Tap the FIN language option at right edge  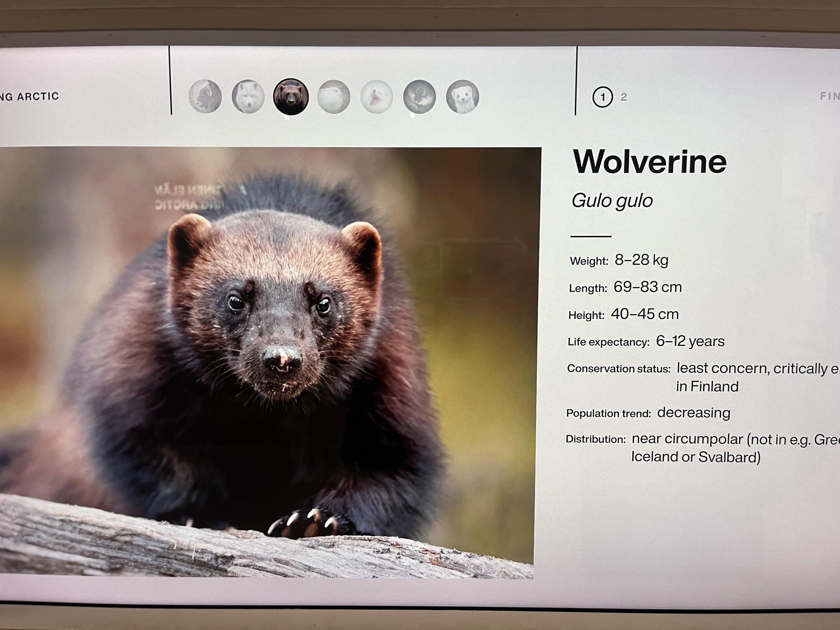coord(829,96)
